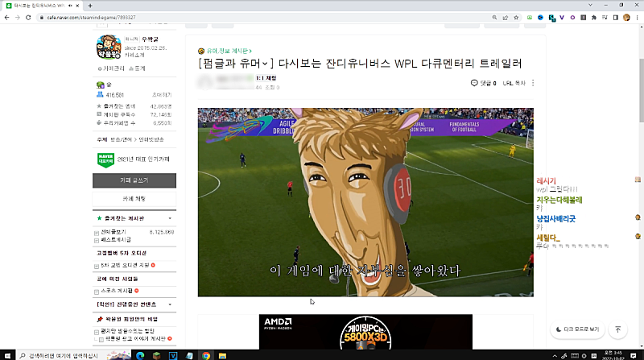Reload the page with the refresh icon
The width and height of the screenshot is (644, 360).
click(28, 18)
